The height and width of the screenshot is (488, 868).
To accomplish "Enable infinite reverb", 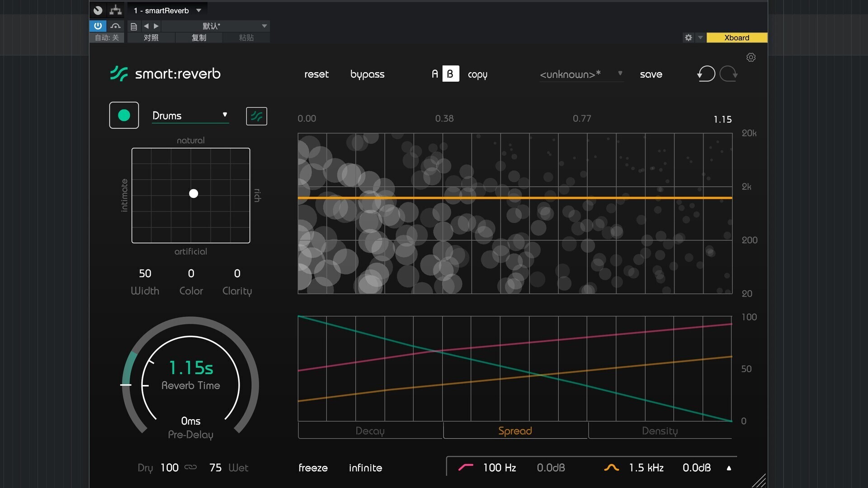I will [x=365, y=468].
